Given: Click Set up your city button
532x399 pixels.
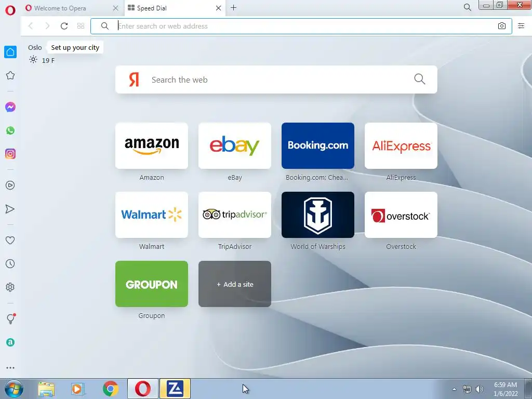Looking at the screenshot, I should point(75,48).
